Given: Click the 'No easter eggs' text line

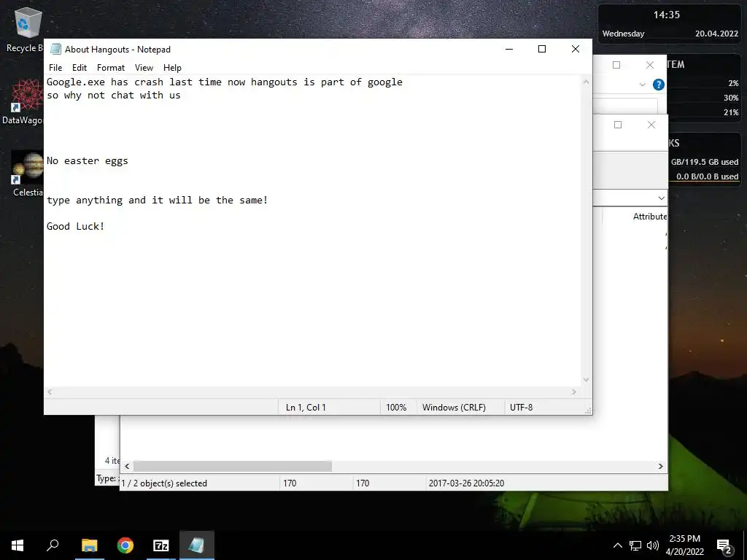Looking at the screenshot, I should click(88, 161).
